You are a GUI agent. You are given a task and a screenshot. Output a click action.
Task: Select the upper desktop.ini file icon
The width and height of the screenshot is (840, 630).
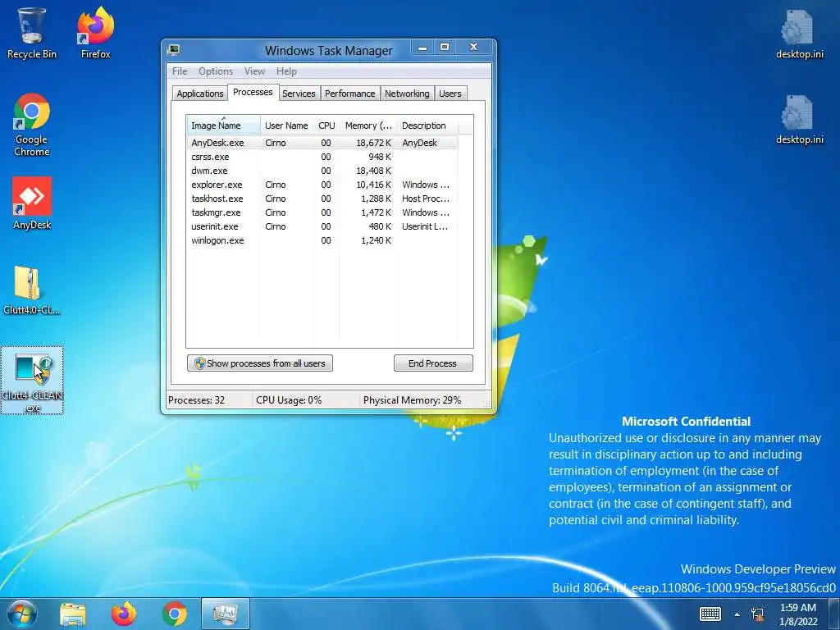click(799, 33)
